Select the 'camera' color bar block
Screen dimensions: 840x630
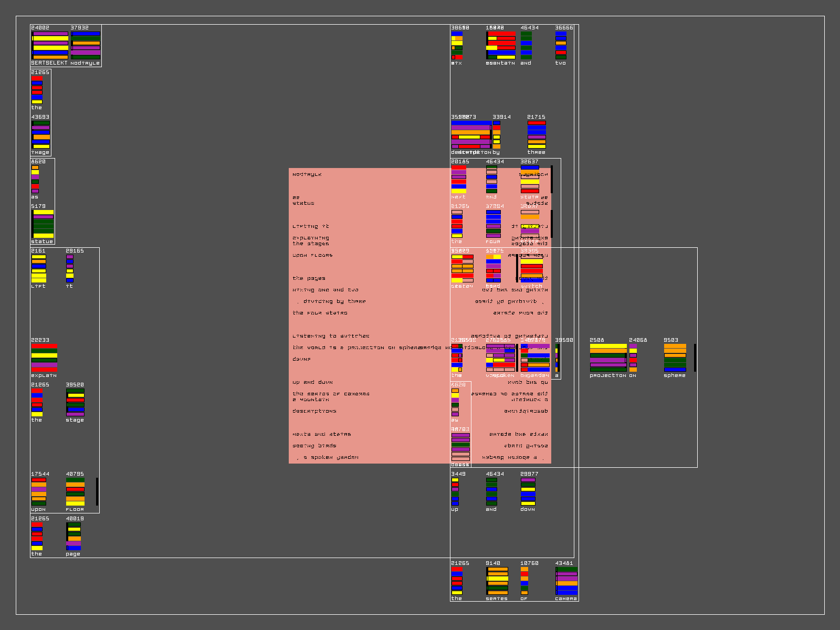point(566,581)
